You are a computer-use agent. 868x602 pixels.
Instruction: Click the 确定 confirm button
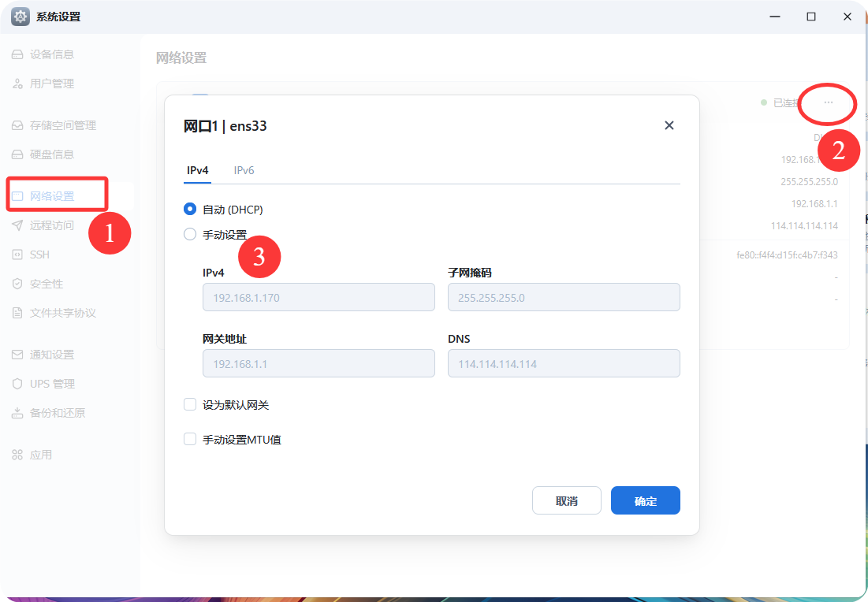click(645, 500)
